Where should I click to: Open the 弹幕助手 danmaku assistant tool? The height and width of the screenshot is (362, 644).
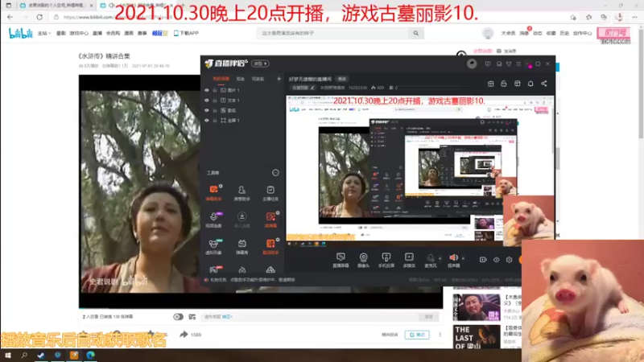coord(213,192)
